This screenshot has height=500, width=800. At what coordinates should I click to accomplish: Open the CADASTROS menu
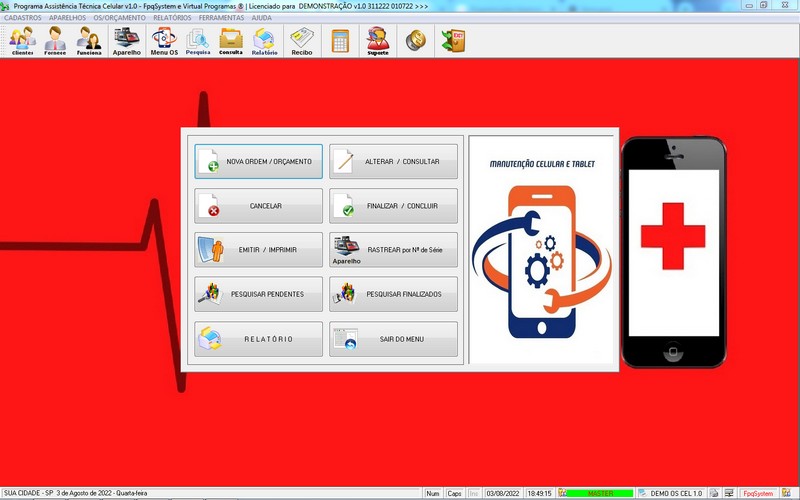tap(22, 17)
